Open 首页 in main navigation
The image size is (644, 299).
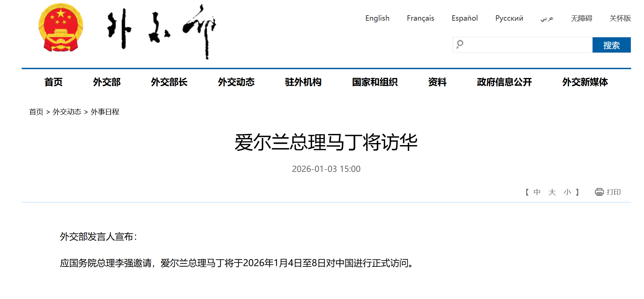53,82
